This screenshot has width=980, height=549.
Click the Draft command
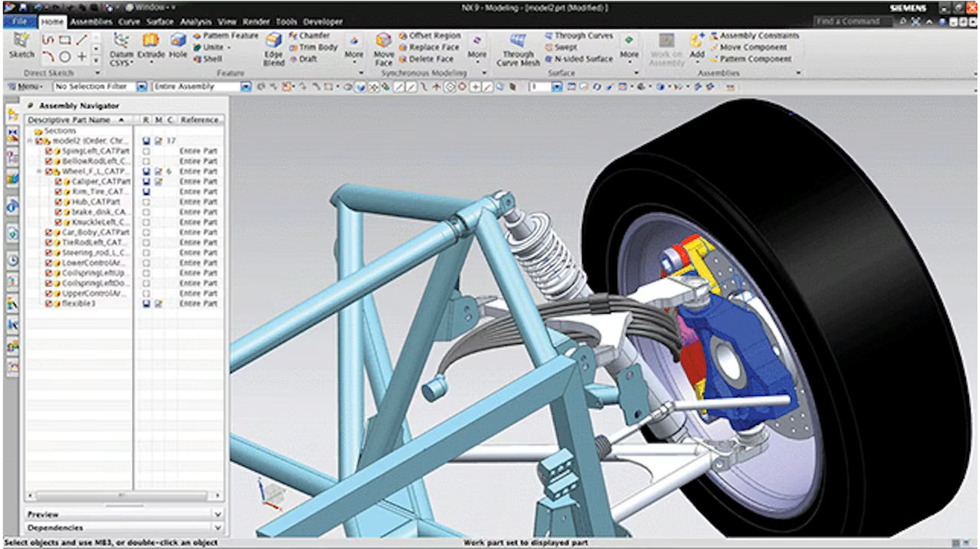[x=303, y=59]
